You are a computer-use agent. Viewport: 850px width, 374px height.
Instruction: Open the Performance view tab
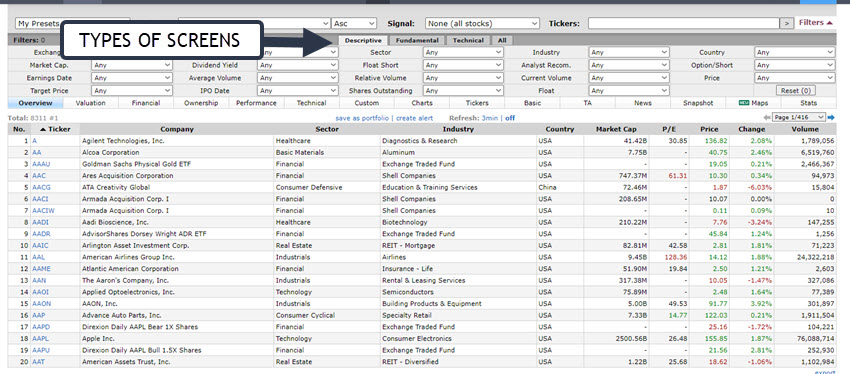(256, 103)
